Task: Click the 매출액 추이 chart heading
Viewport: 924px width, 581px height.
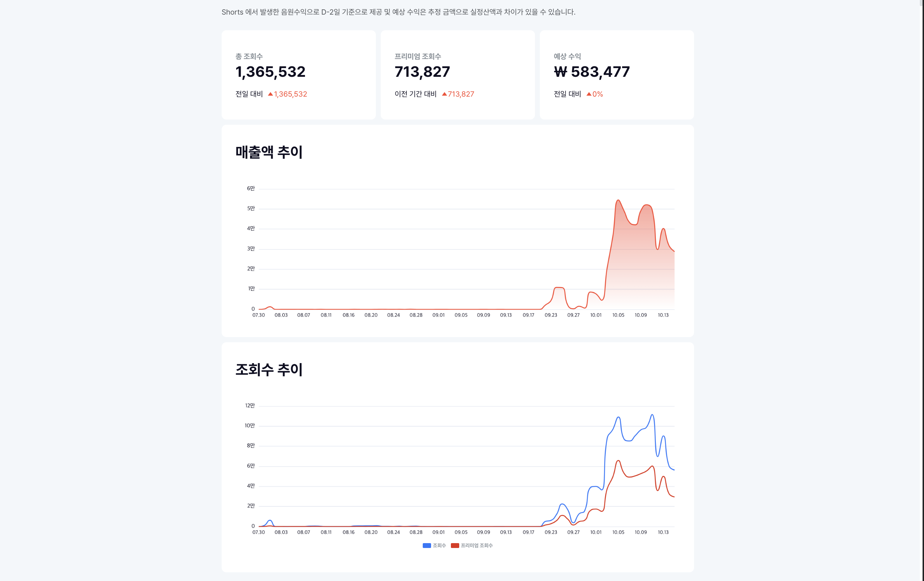Action: click(269, 152)
